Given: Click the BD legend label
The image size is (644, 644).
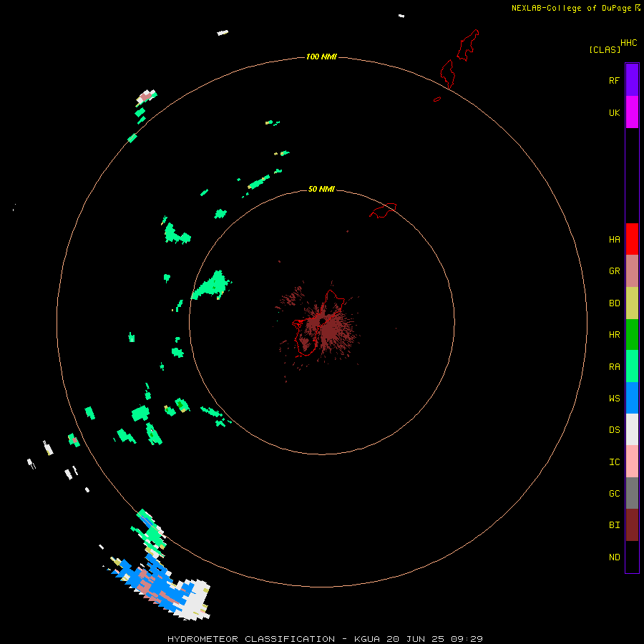Looking at the screenshot, I should click(614, 303).
